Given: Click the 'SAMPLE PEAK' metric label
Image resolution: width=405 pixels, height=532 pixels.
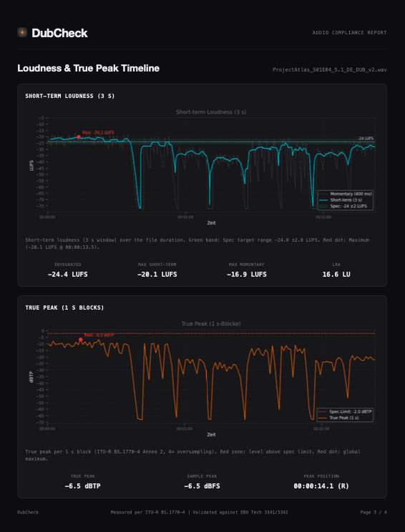Looking at the screenshot, I should click(x=202, y=476).
